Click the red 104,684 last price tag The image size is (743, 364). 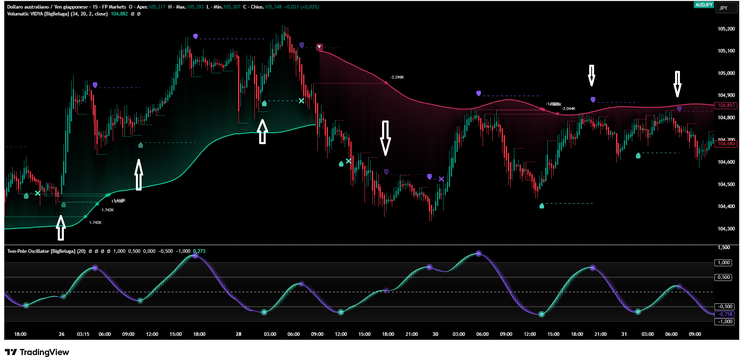(726, 144)
